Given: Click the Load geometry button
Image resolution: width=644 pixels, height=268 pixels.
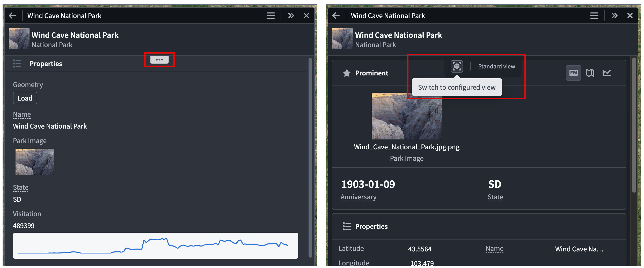Looking at the screenshot, I should coord(25,98).
